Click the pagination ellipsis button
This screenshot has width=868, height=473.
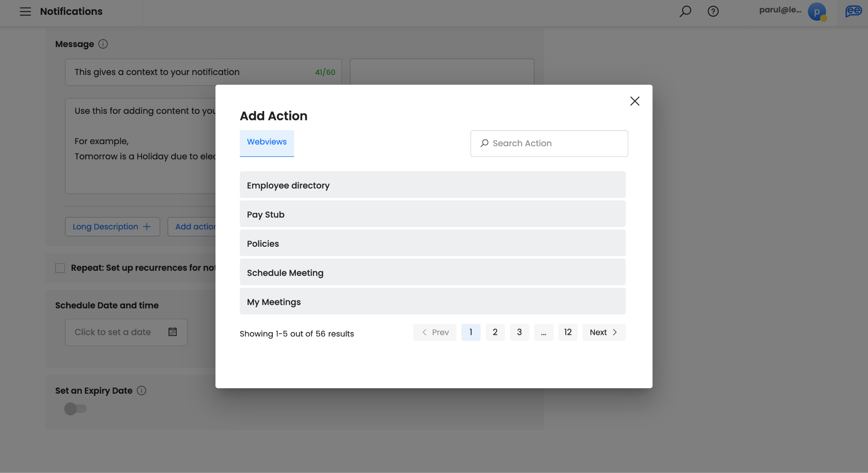coord(543,332)
